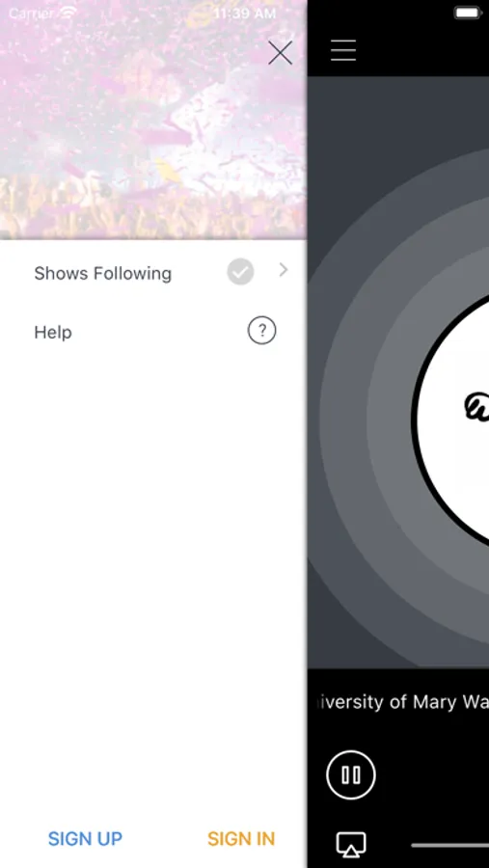Viewport: 489px width, 868px height.
Task: Tap the Wi-Fi indicator in status bar
Action: (x=68, y=13)
